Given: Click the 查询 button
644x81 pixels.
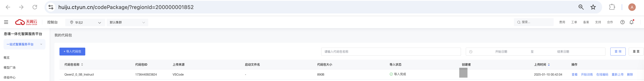Looking at the screenshot, I should [x=618, y=51].
